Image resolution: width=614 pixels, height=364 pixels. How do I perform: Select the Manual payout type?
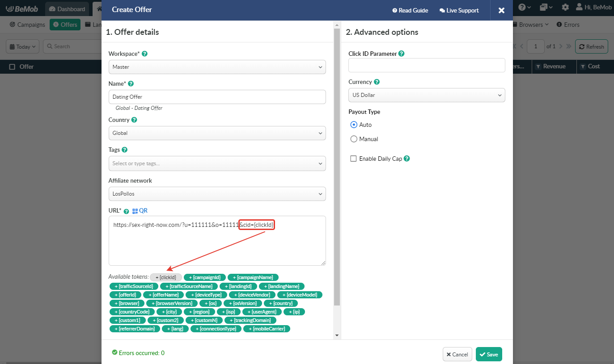(354, 139)
